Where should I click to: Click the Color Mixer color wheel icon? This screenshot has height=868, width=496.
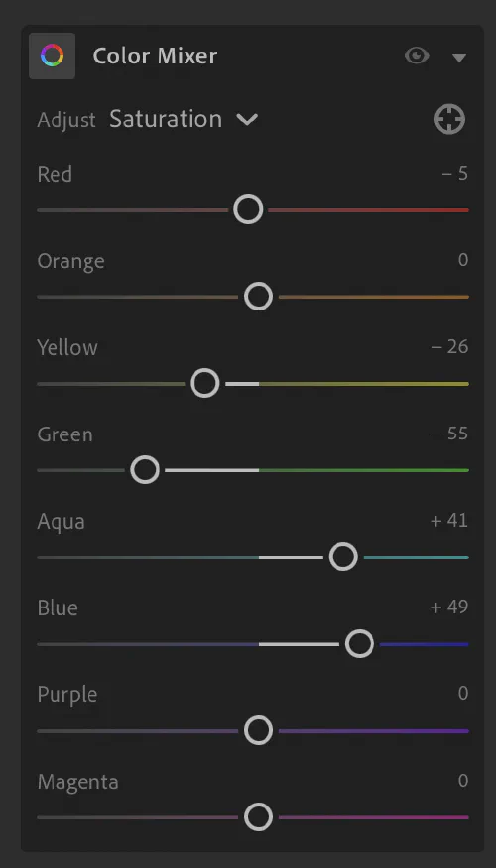tap(52, 56)
